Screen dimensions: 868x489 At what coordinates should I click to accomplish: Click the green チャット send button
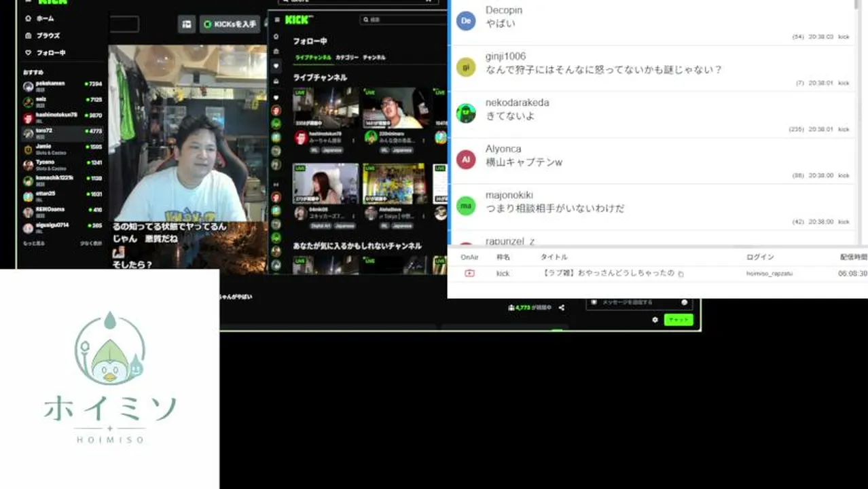pos(679,320)
